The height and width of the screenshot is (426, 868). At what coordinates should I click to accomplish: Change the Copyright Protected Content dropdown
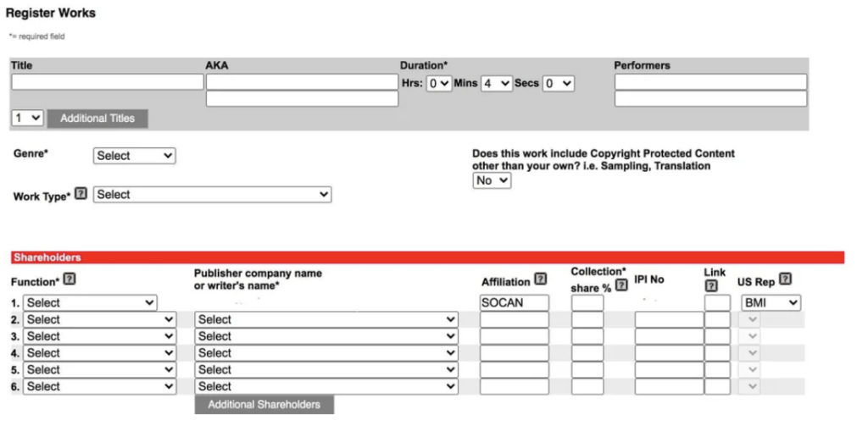pos(492,180)
